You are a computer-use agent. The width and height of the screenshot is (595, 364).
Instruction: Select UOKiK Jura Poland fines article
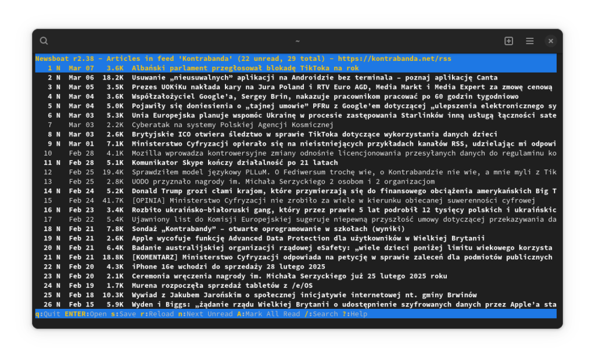click(296, 87)
